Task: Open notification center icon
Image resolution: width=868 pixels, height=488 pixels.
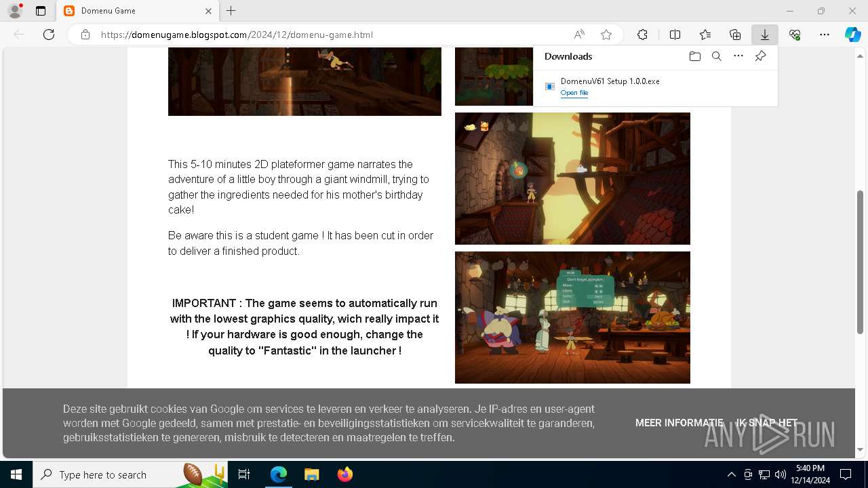Action: [846, 474]
